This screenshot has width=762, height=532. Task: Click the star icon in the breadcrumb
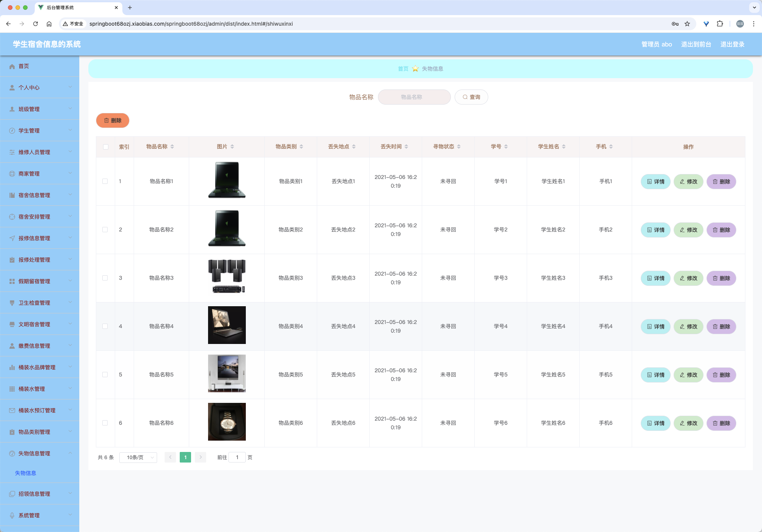pos(415,69)
